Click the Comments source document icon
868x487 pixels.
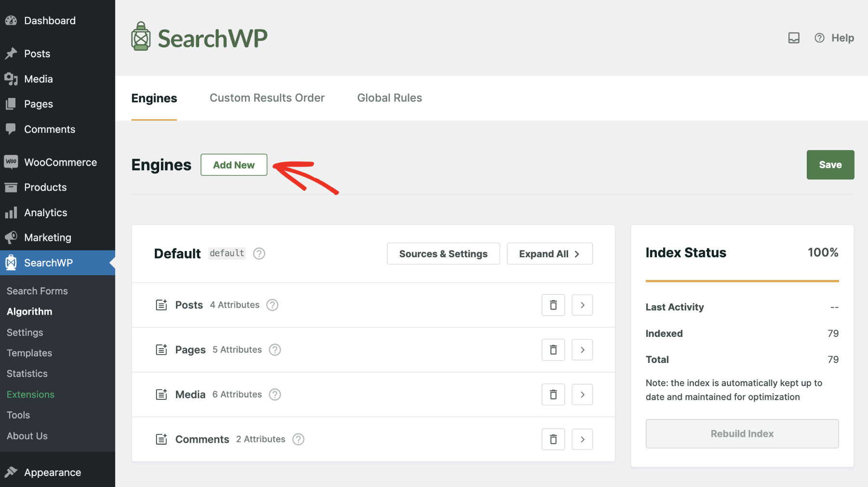click(x=162, y=439)
